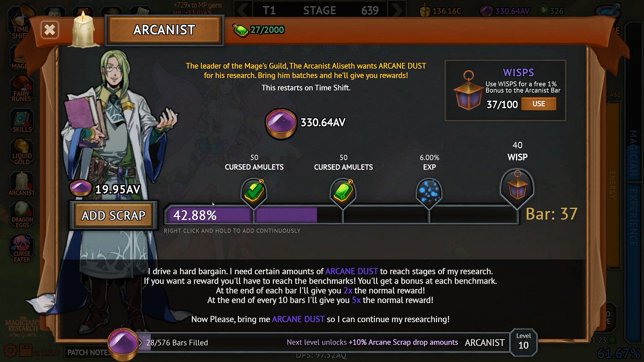Click the Wisps lantern icon
The width and height of the screenshot is (644, 362).
pos(468,91)
